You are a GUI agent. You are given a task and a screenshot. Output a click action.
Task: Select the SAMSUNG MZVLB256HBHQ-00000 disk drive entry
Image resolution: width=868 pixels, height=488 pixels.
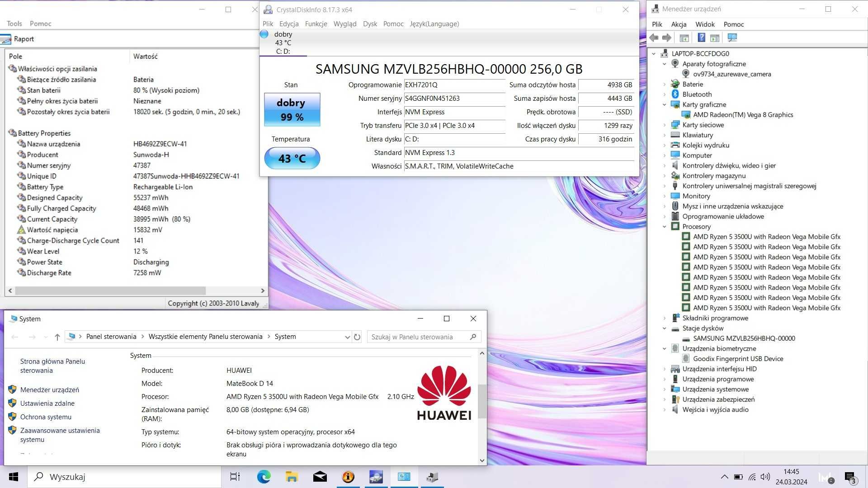(x=744, y=338)
